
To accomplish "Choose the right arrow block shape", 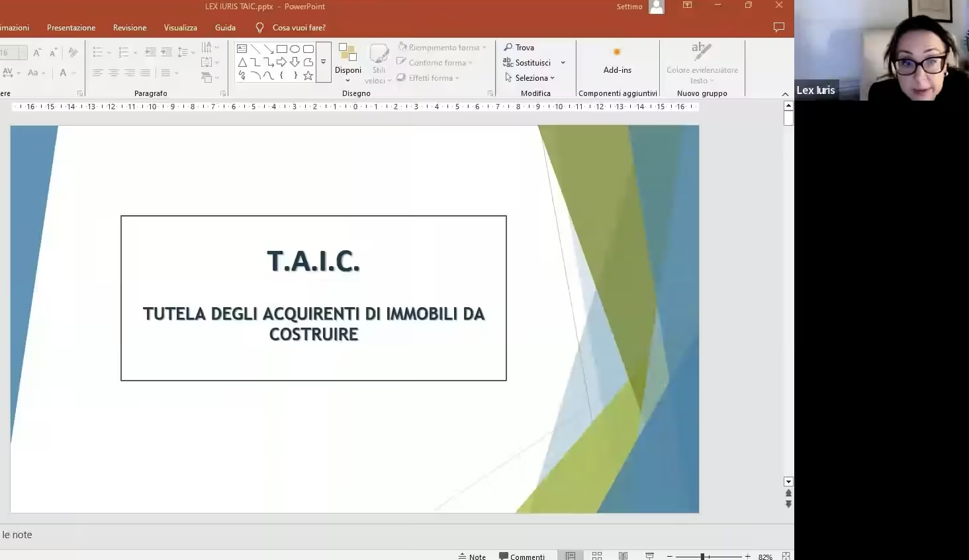I will pyautogui.click(x=281, y=62).
